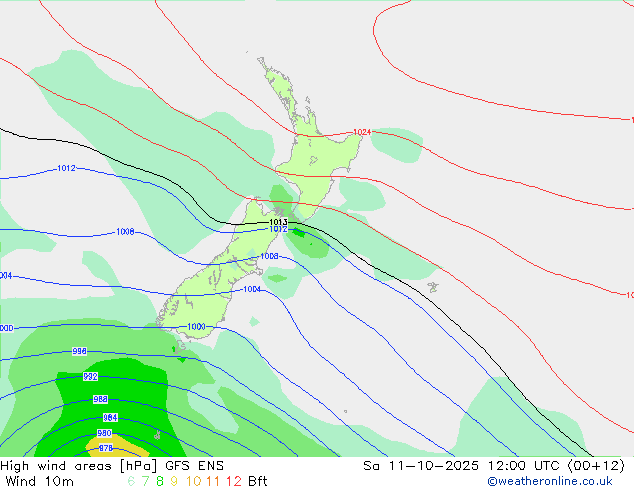Screen dimensions: 634x490
Task: Click the red 1024 isobar label
Action: pos(362,132)
